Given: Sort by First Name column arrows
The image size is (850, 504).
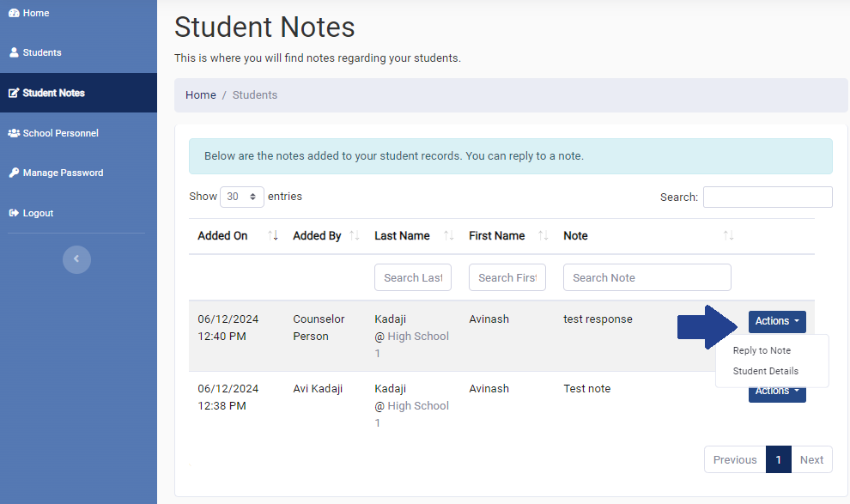Looking at the screenshot, I should point(543,235).
